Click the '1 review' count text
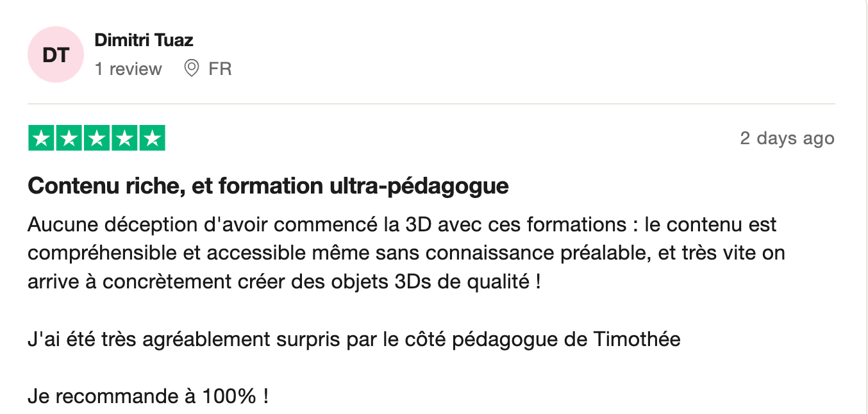868x414 pixels. point(128,69)
